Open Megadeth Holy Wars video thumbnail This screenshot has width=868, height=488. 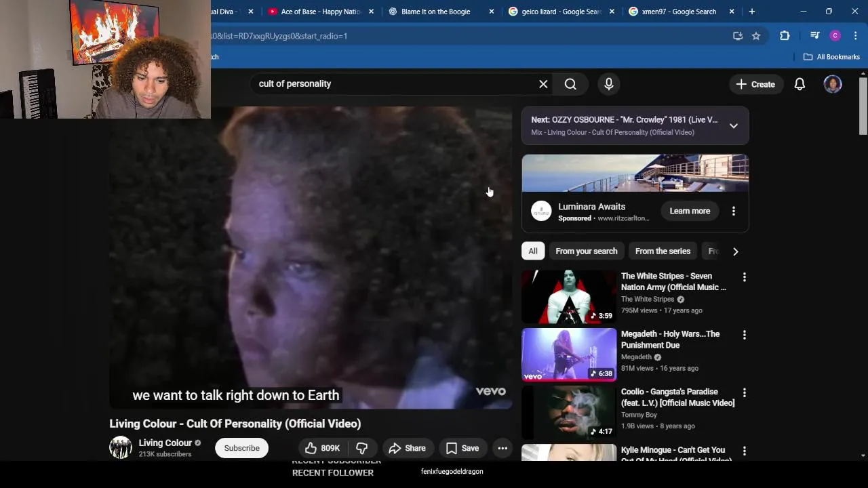click(x=569, y=354)
